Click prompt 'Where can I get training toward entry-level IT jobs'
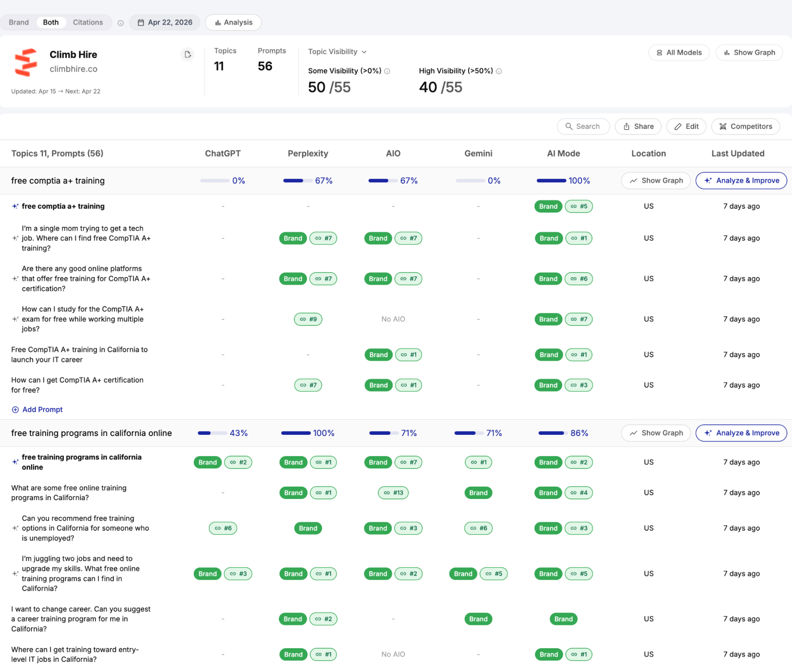 pyautogui.click(x=75, y=655)
